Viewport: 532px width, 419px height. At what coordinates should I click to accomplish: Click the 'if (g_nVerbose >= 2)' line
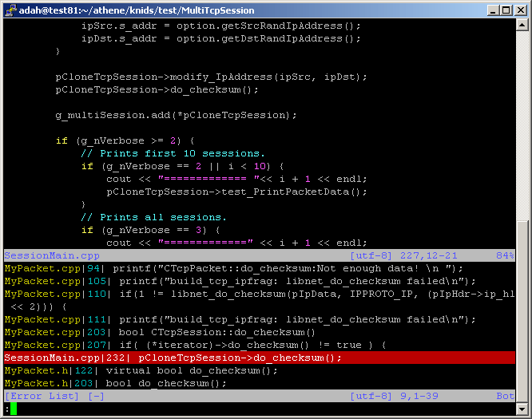[x=125, y=140]
